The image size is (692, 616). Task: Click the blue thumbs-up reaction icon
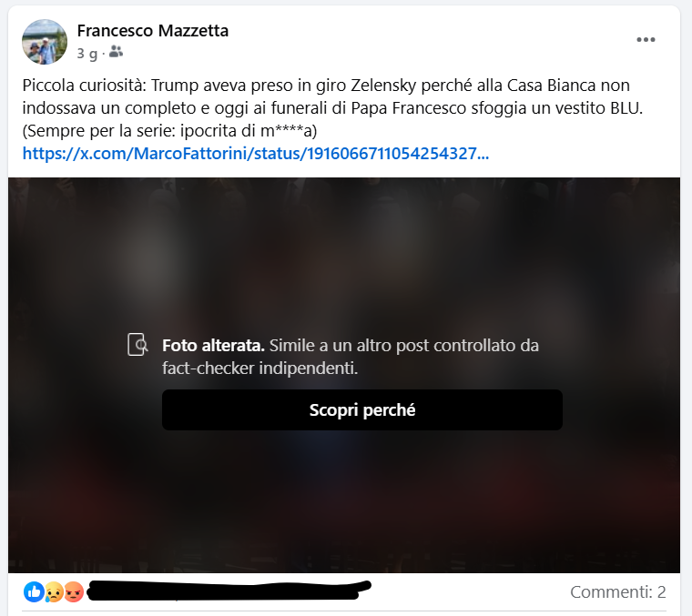pyautogui.click(x=34, y=591)
